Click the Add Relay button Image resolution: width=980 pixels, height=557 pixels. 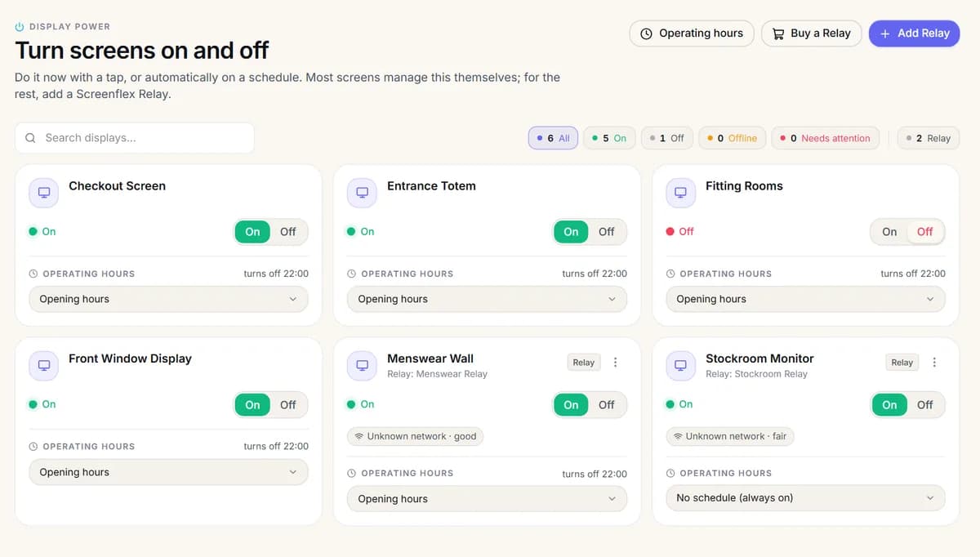(x=915, y=33)
